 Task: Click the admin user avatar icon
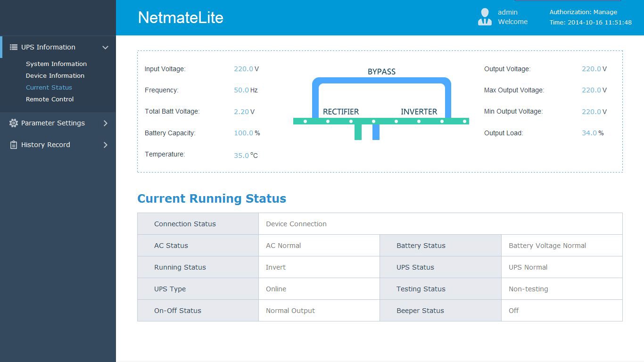click(x=485, y=17)
